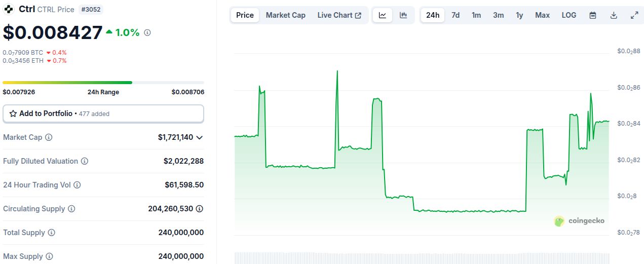Image resolution: width=644 pixels, height=264 pixels.
Task: Click the info icon beside Fully Diluted Valuation
Action: tap(85, 161)
